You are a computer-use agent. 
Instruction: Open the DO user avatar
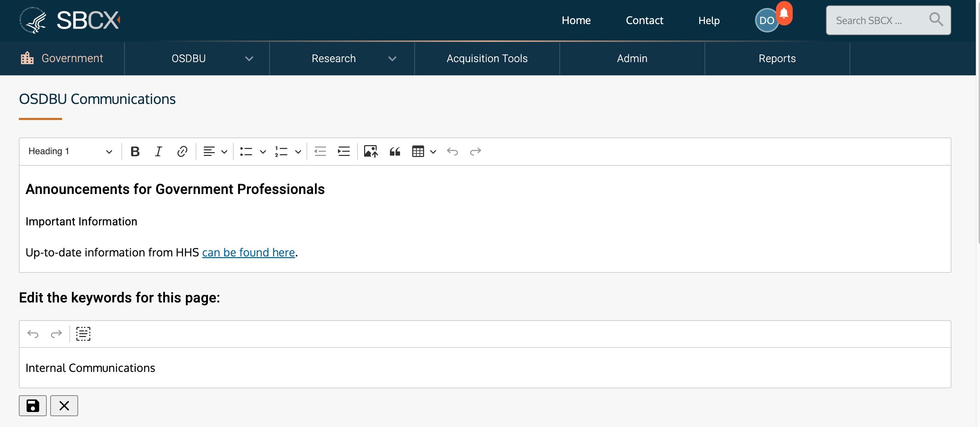766,21
